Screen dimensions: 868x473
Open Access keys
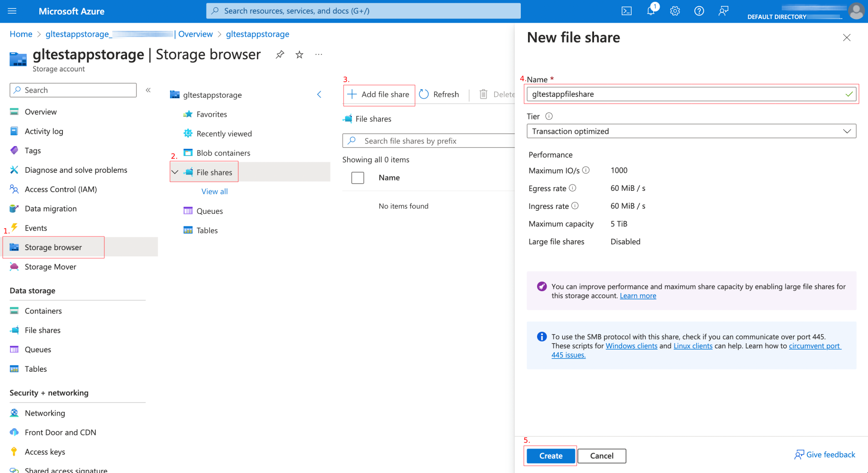click(45, 452)
